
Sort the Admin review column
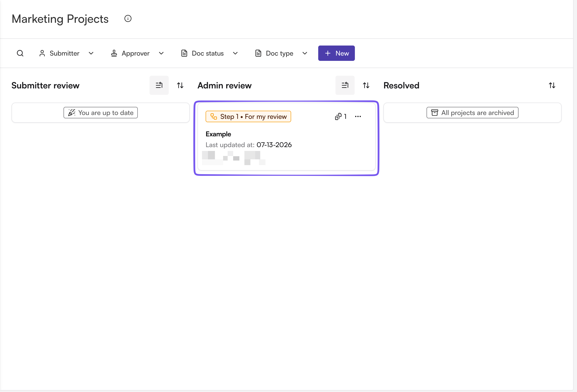click(366, 85)
